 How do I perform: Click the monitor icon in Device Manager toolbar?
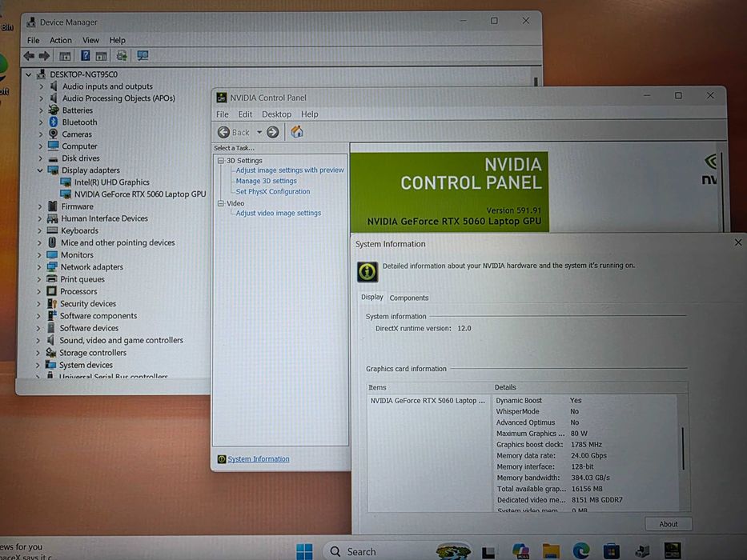143,56
